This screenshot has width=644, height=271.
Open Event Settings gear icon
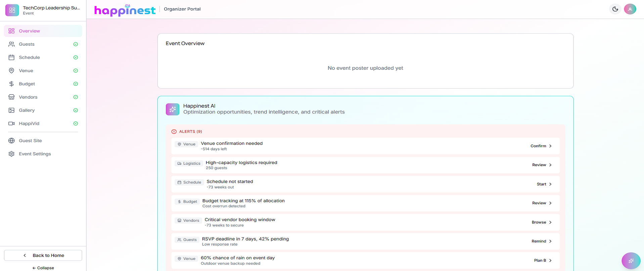(x=11, y=154)
